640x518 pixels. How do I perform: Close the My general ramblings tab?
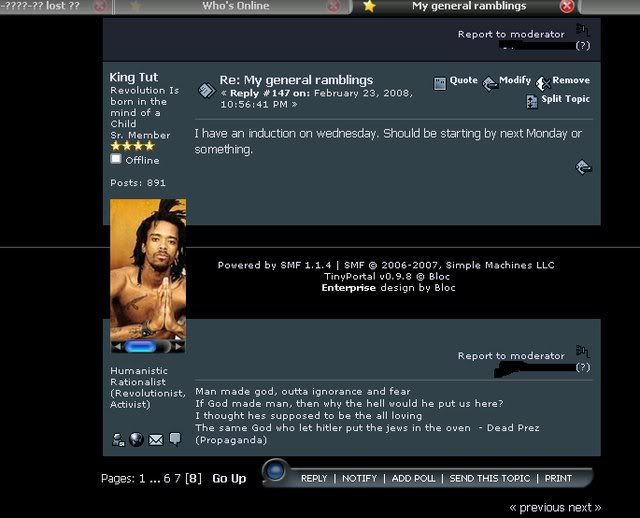(567, 6)
